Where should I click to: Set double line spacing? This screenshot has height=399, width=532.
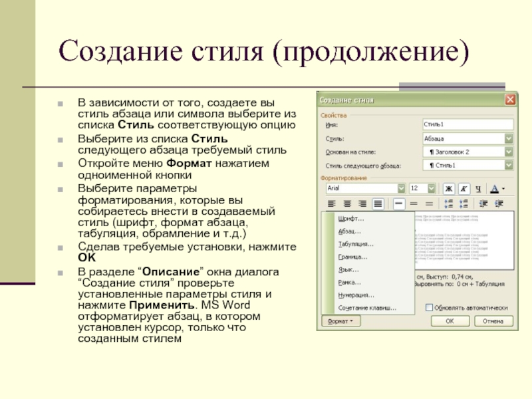429,203
